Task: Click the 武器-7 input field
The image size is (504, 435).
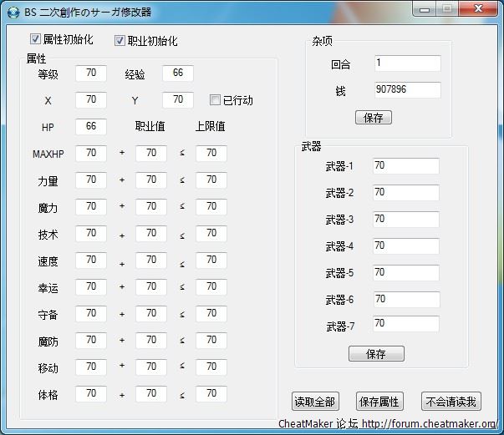Action: coord(405,323)
